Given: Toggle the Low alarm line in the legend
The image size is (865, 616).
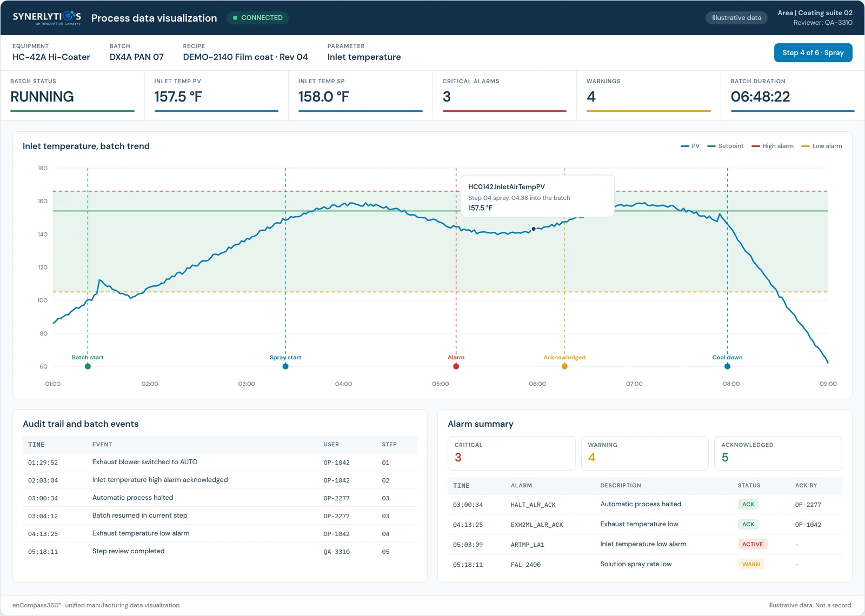Looking at the screenshot, I should [821, 146].
